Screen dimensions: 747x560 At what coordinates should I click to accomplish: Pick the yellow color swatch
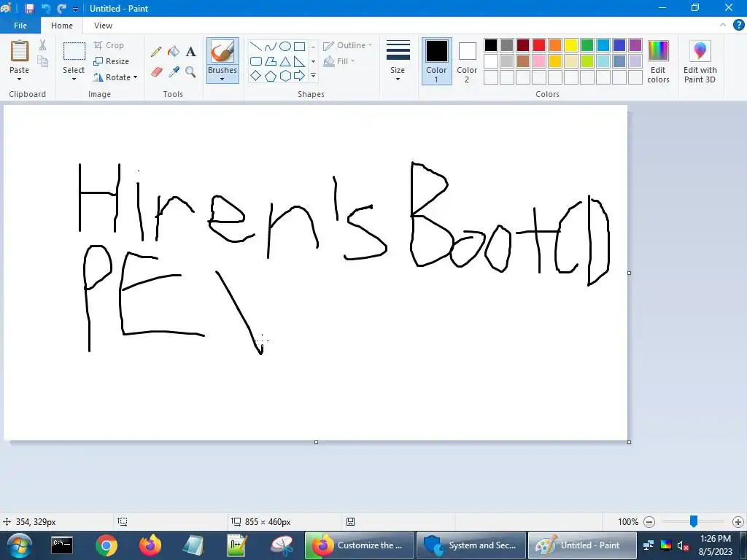(x=570, y=45)
